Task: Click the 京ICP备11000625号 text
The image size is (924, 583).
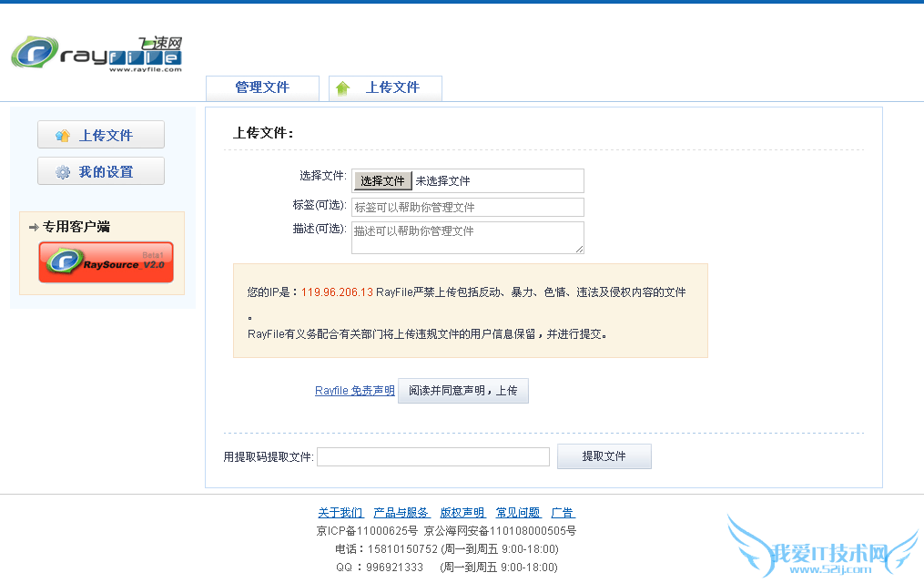Action: [x=367, y=531]
